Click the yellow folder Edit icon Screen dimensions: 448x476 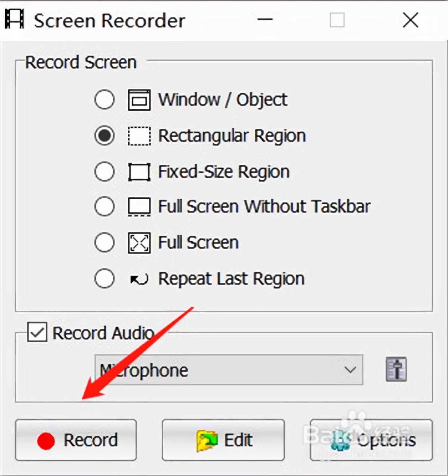tap(206, 440)
